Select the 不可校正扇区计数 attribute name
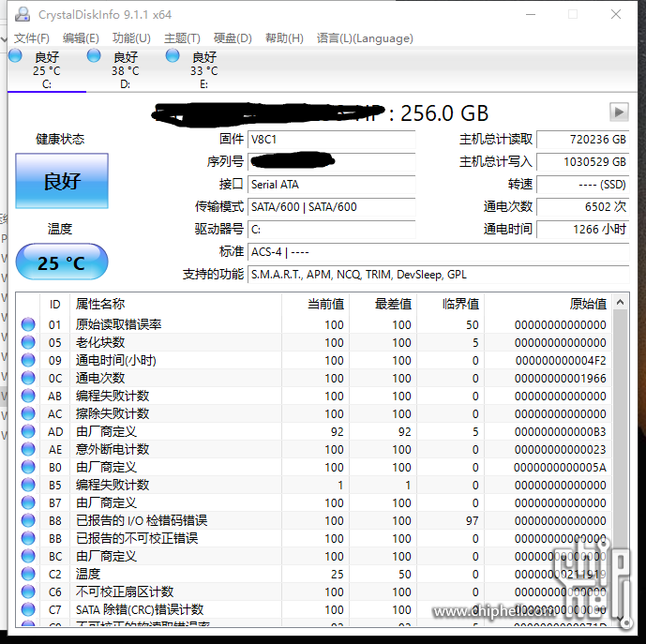This screenshot has width=646, height=644. point(125,592)
